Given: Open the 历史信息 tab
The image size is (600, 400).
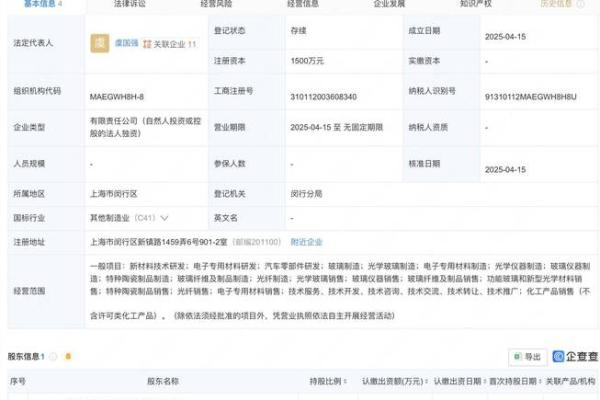Looking at the screenshot, I should coord(556,4).
